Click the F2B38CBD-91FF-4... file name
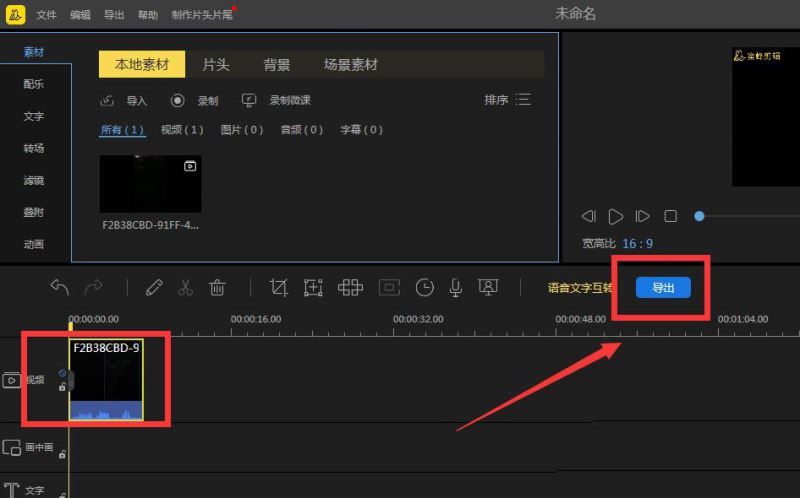The height and width of the screenshot is (498, 800). coord(151,225)
